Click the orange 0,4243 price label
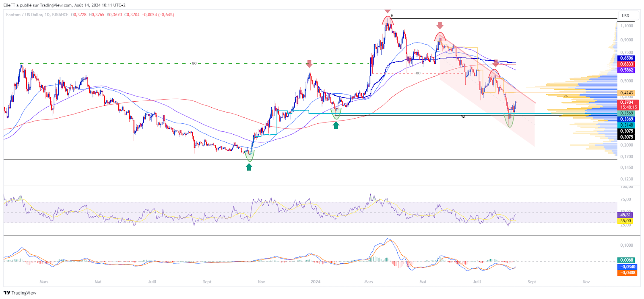644x299 pixels. click(x=626, y=93)
